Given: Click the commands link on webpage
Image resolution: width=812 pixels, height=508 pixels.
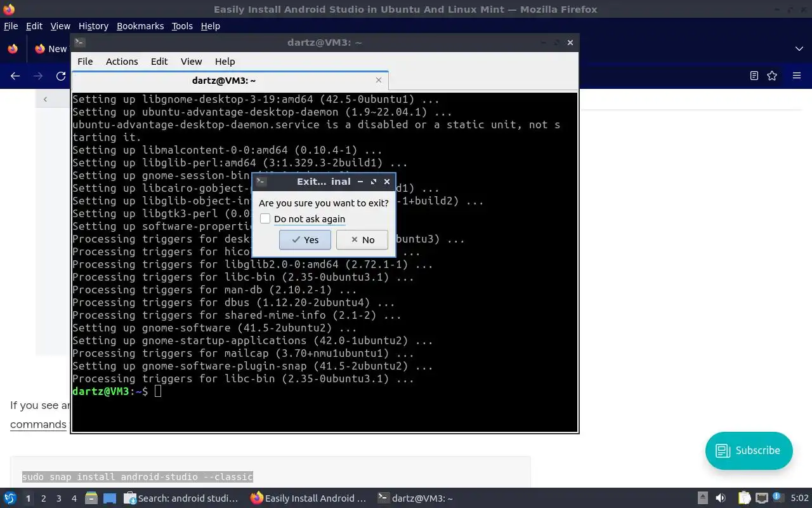Looking at the screenshot, I should pyautogui.click(x=38, y=424).
